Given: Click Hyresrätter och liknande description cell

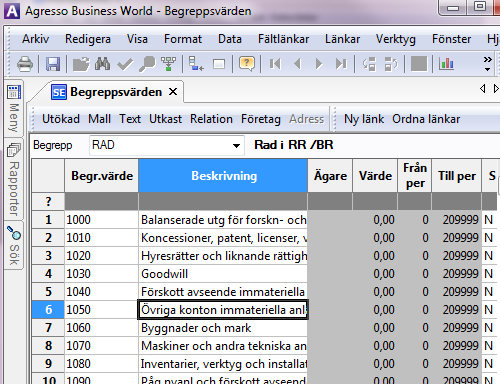Looking at the screenshot, I should tap(223, 256).
